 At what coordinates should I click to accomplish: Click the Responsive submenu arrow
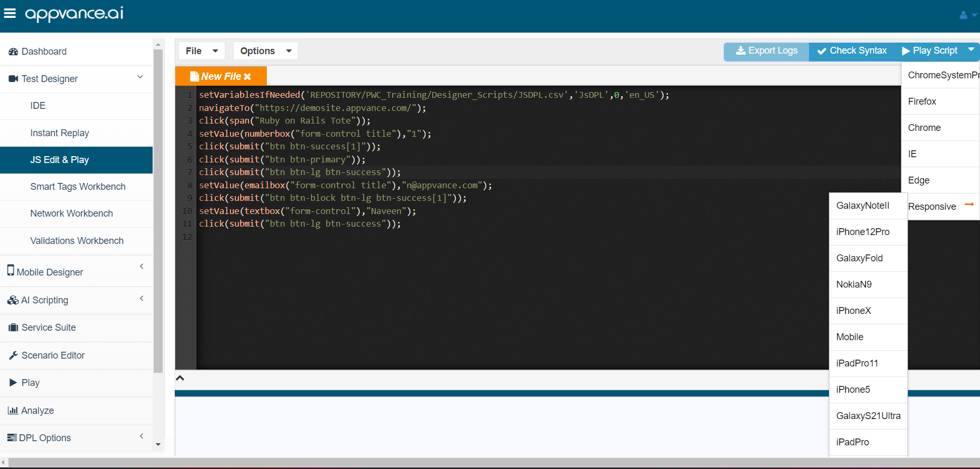[x=969, y=204]
